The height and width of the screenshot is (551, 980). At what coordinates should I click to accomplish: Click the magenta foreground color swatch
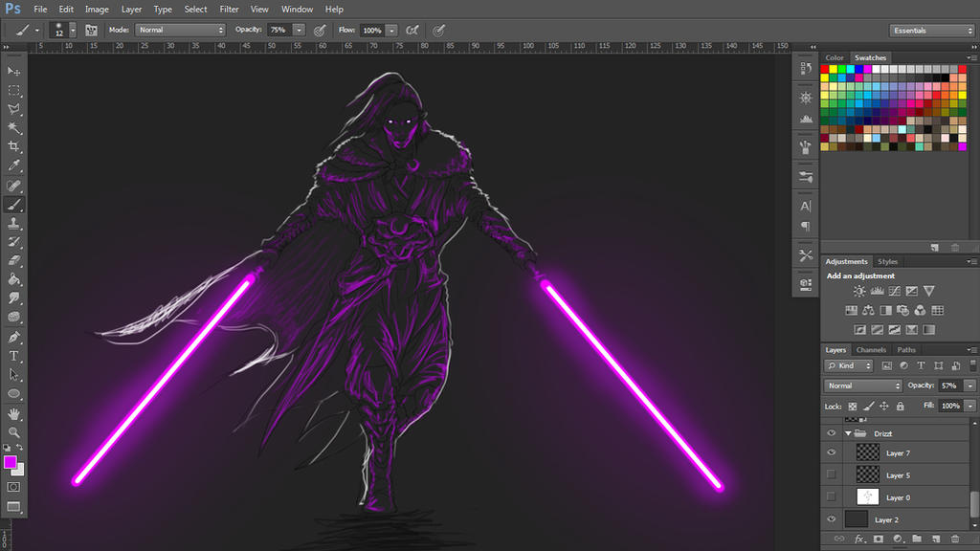click(10, 462)
